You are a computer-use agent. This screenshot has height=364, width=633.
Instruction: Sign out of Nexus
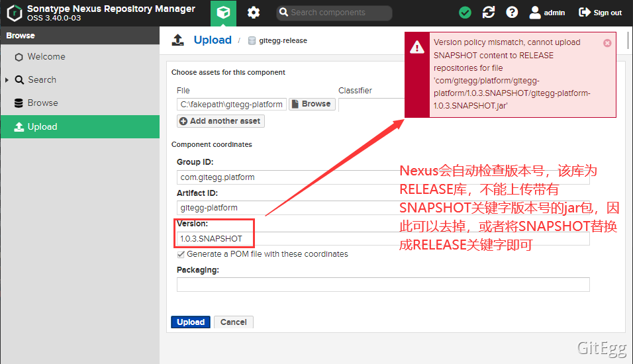pyautogui.click(x=601, y=13)
